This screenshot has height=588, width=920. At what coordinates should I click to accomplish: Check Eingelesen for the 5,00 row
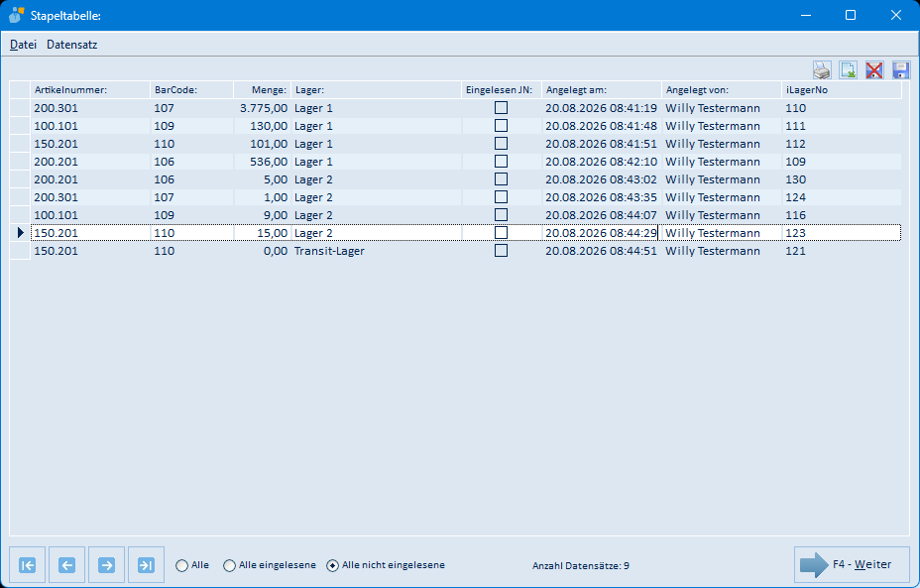[501, 179]
